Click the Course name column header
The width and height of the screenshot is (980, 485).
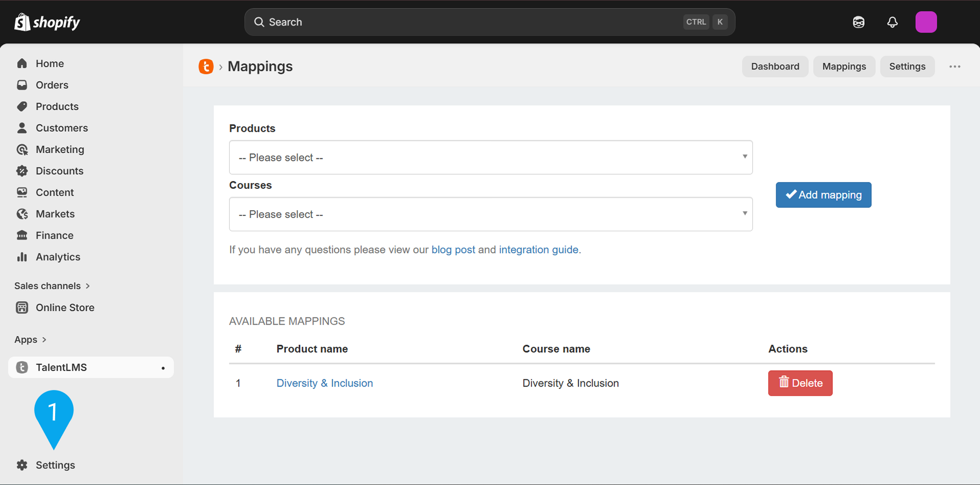[556, 349]
